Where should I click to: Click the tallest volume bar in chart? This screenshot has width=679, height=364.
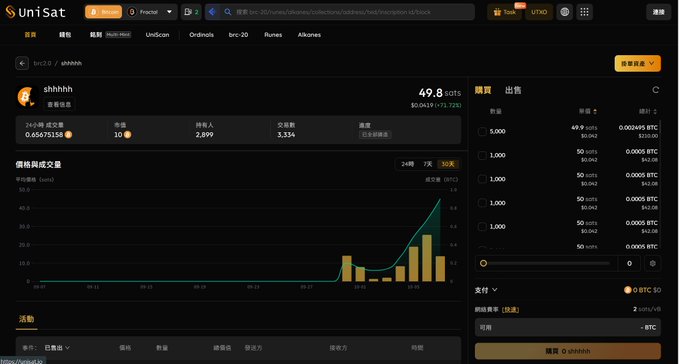(427, 258)
